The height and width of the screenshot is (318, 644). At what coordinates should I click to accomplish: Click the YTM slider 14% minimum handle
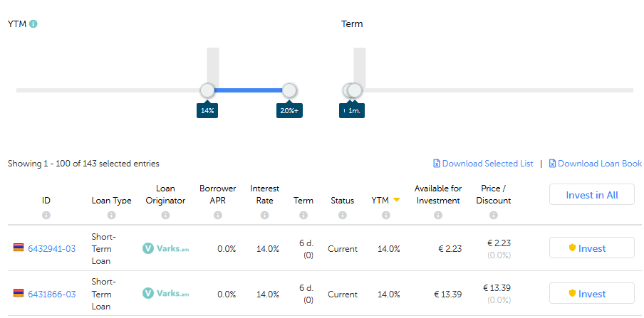pyautogui.click(x=207, y=90)
